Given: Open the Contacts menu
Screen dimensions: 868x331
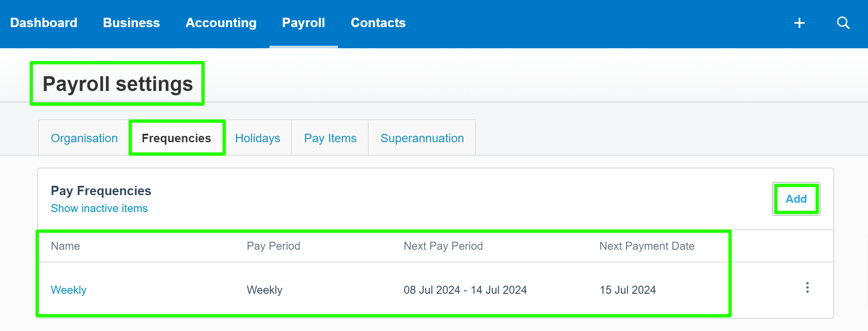Looking at the screenshot, I should click(378, 23).
